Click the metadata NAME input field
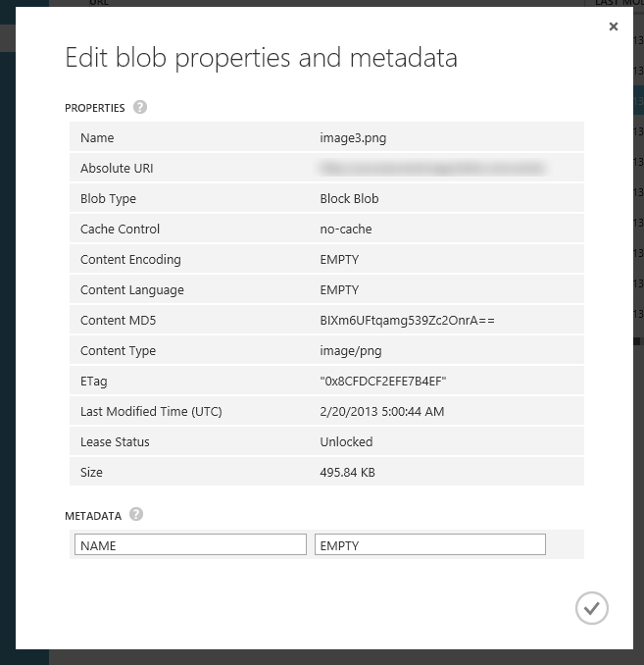This screenshot has height=665, width=644. tap(190, 544)
